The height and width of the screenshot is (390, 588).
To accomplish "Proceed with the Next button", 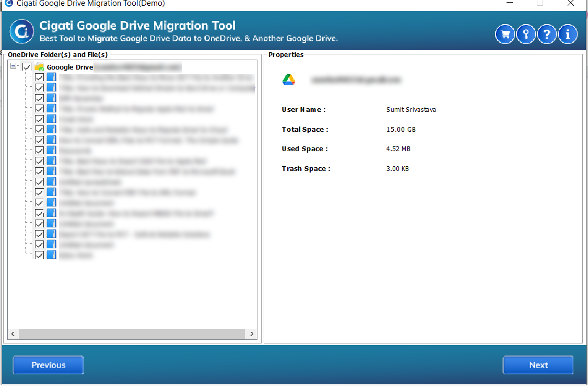I will pyautogui.click(x=538, y=365).
